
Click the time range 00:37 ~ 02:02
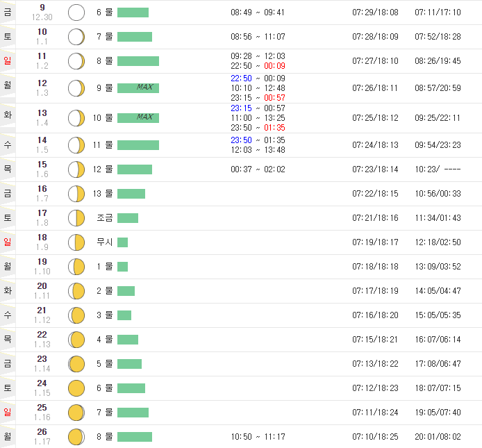(x=258, y=169)
